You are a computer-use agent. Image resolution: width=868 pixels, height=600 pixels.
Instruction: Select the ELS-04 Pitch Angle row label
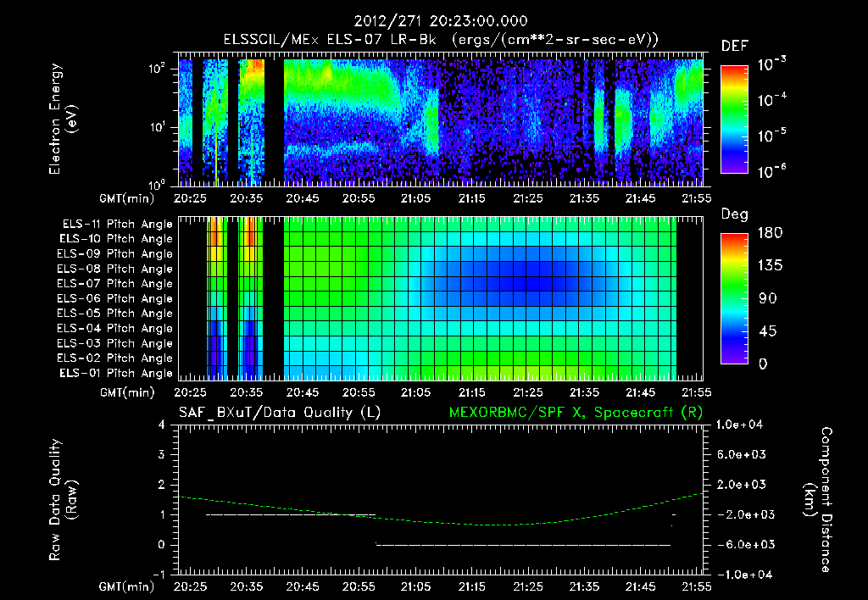coord(114,328)
